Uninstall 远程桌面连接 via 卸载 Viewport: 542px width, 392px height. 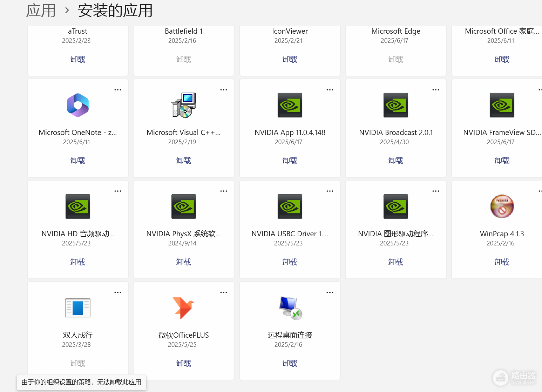tap(290, 363)
